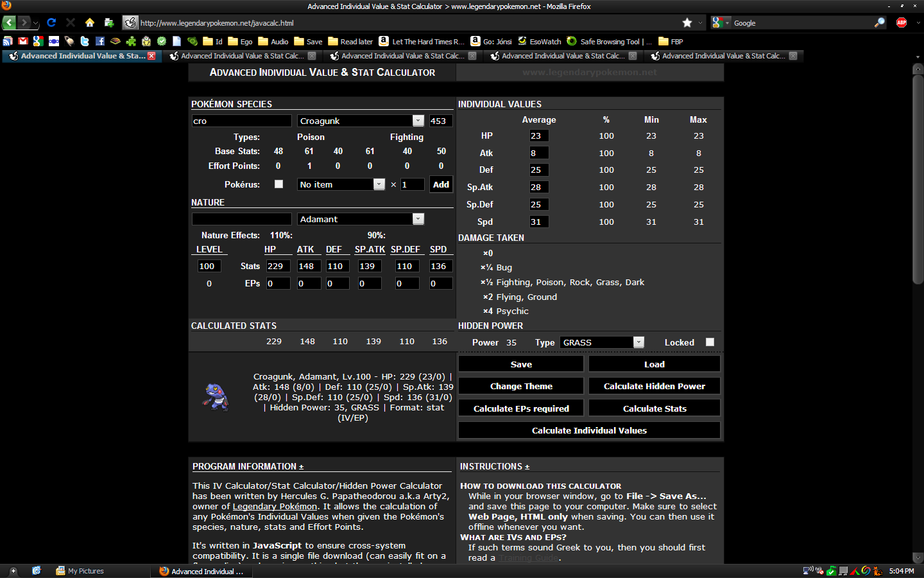The width and height of the screenshot is (924, 578).
Task: Open the No item dropdown
Action: tap(341, 184)
